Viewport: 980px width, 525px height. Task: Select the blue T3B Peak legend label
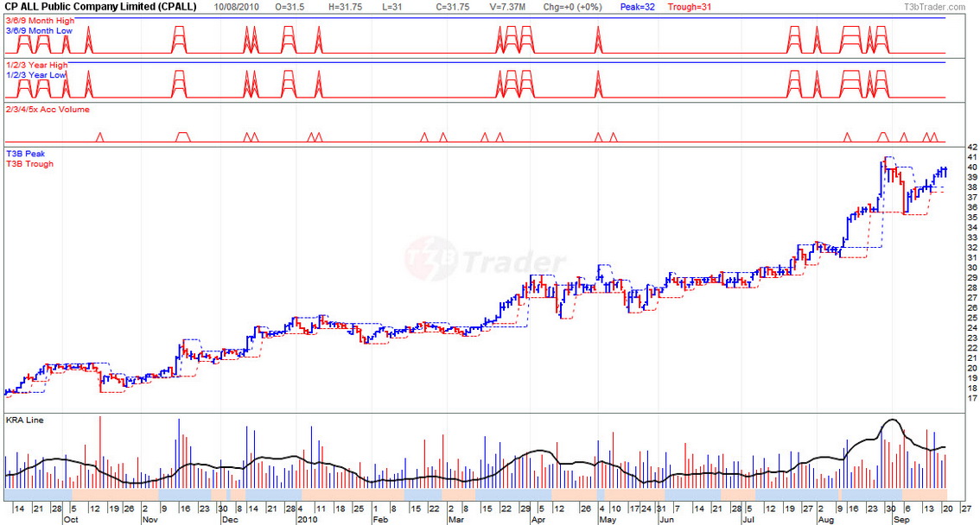[x=26, y=154]
